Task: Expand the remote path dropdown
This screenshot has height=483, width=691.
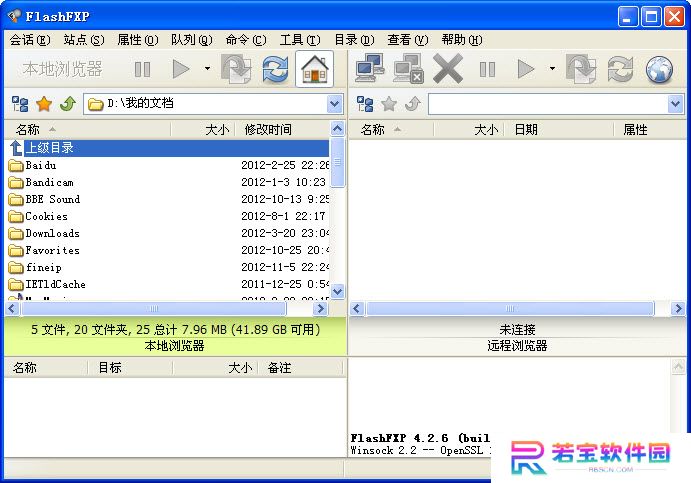Action: point(675,104)
